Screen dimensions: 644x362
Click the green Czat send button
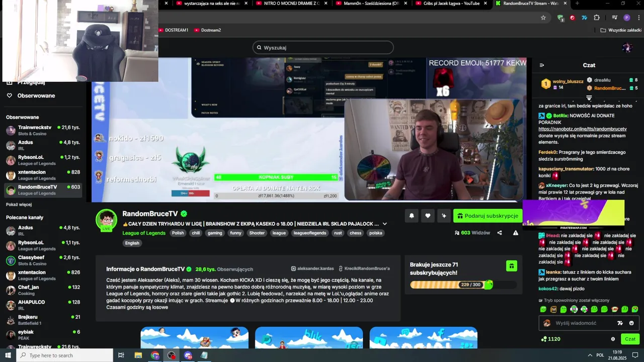[x=630, y=339]
